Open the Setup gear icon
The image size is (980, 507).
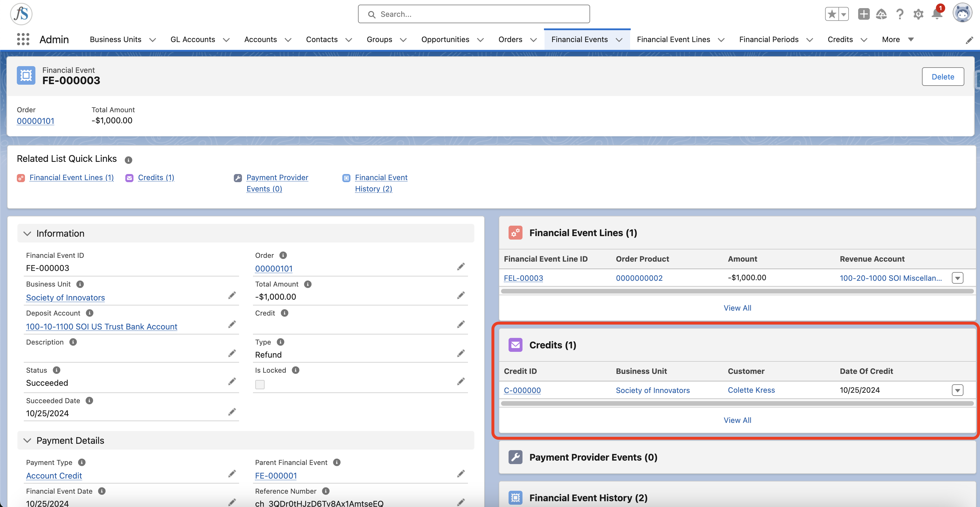[x=918, y=15]
